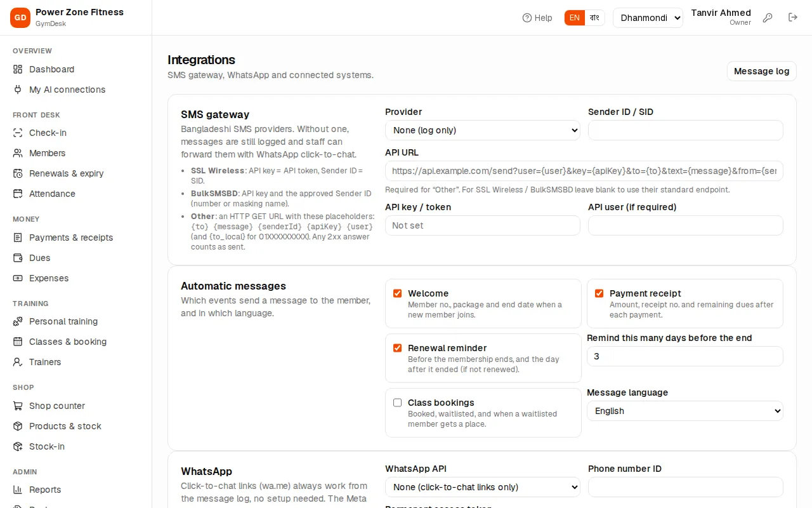Click the people icon beside Members

point(18,153)
